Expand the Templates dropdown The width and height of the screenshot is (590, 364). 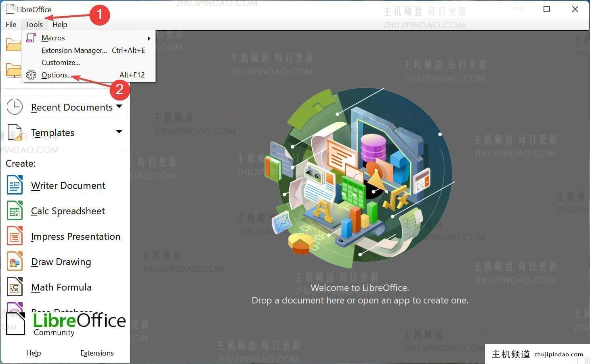[119, 132]
